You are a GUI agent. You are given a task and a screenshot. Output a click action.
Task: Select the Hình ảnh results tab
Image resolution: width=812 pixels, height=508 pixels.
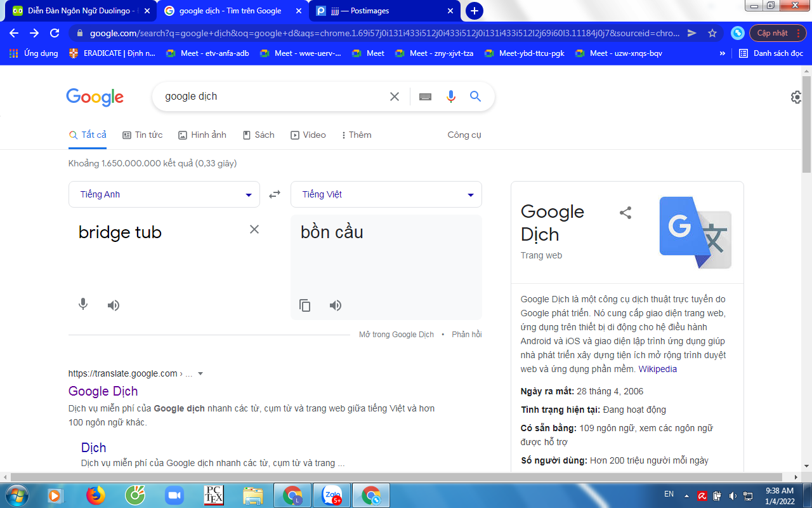pos(202,135)
